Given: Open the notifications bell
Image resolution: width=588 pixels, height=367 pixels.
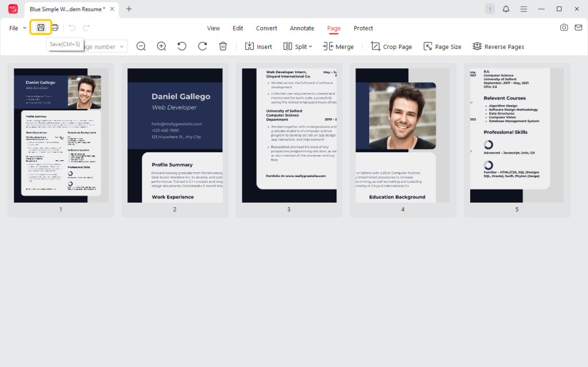Looking at the screenshot, I should coord(505,9).
